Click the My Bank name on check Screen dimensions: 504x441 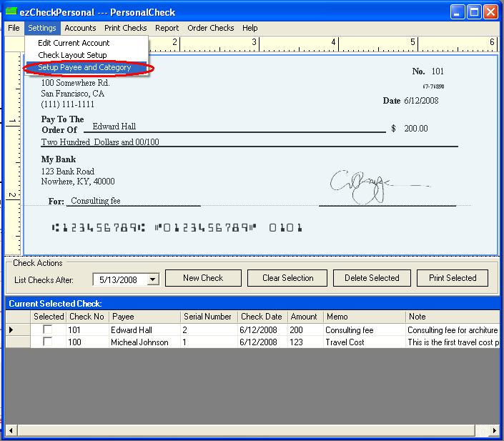click(59, 159)
